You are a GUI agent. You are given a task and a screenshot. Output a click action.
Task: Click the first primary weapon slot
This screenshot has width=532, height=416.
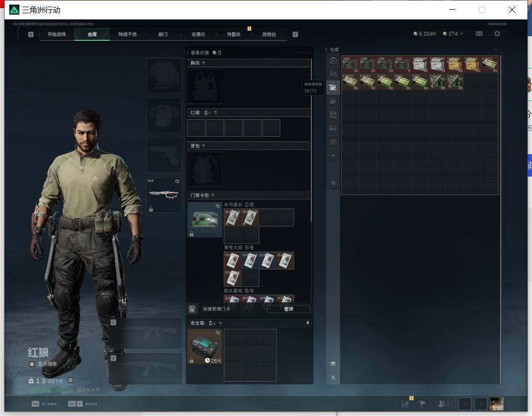click(x=145, y=333)
